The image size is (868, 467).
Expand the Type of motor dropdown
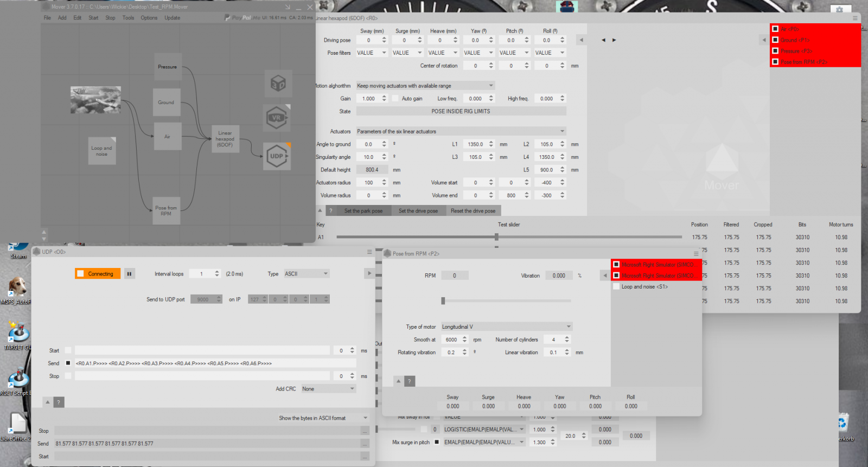506,327
